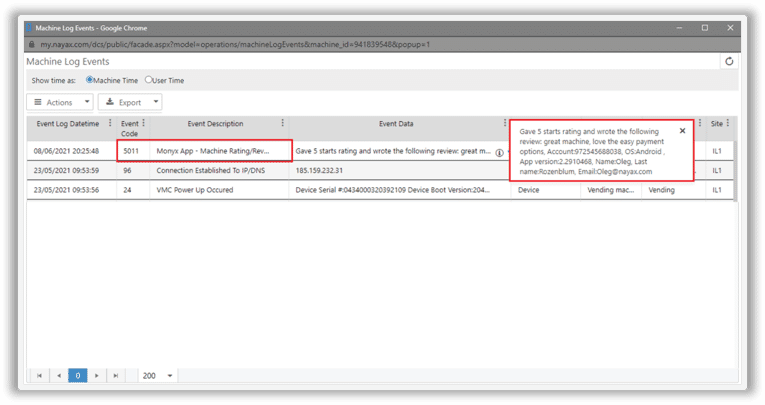
Task: Close the event data tooltip popup
Action: coord(682,131)
